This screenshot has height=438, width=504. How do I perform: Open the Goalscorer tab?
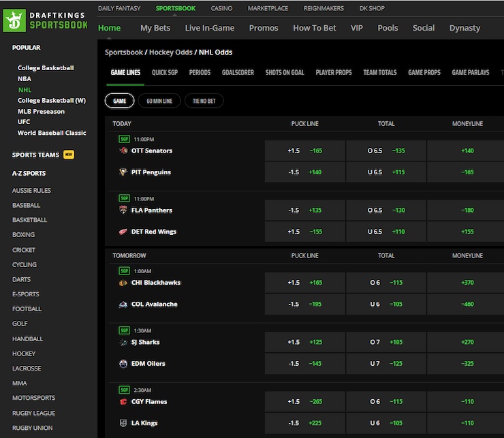[x=238, y=73]
